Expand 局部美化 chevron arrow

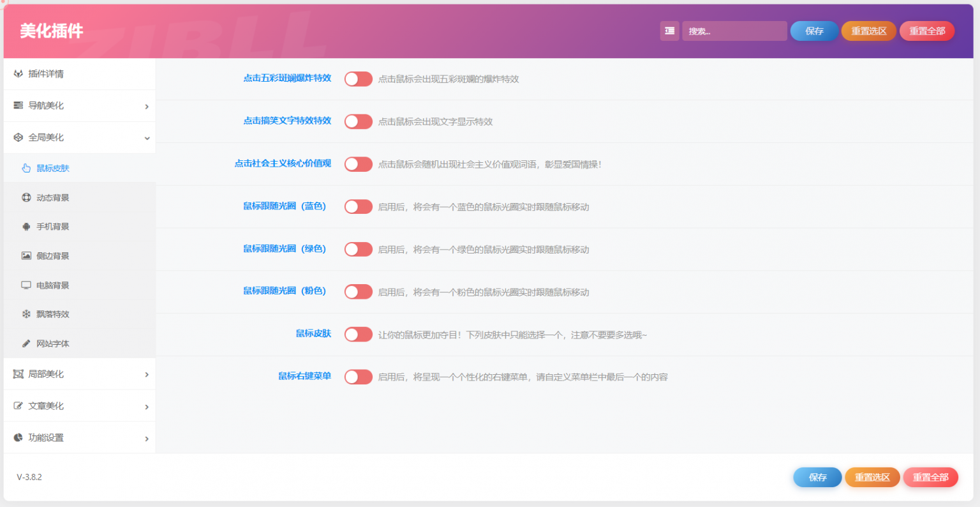tap(147, 375)
